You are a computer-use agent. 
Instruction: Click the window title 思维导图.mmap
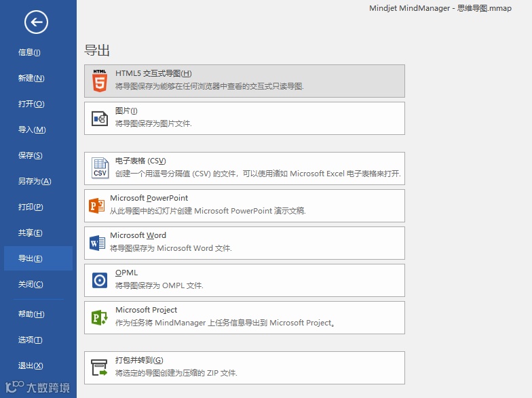pyautogui.click(x=484, y=8)
